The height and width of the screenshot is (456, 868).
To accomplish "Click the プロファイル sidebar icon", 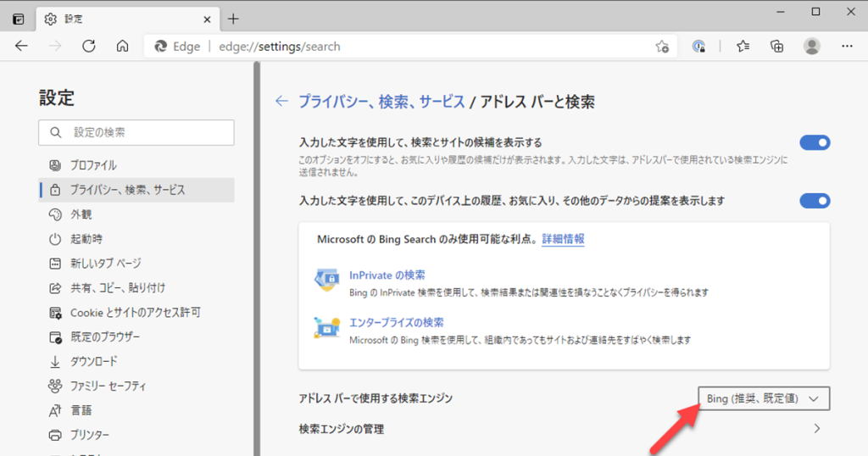I will [55, 165].
